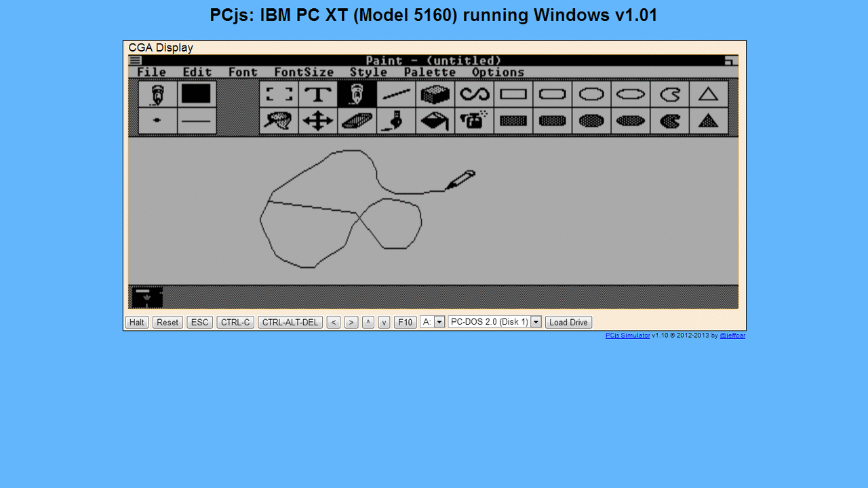The width and height of the screenshot is (868, 488).
Task: Select the Text tool
Action: [x=318, y=94]
